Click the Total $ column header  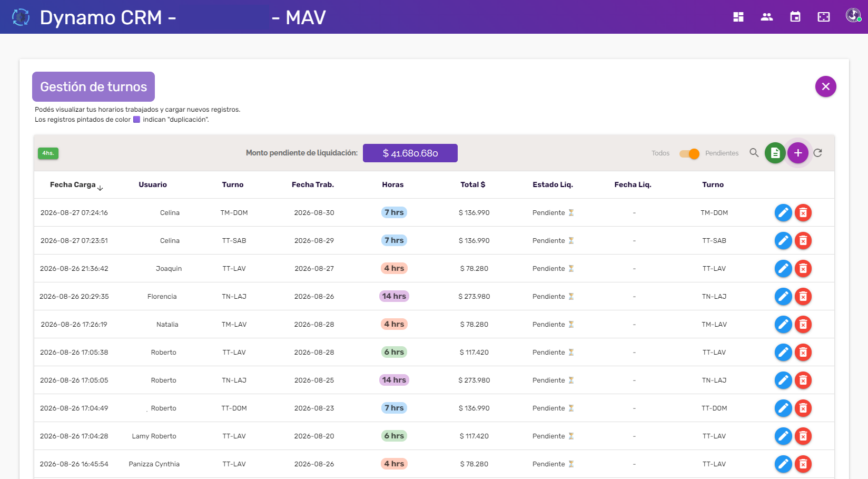pyautogui.click(x=473, y=185)
